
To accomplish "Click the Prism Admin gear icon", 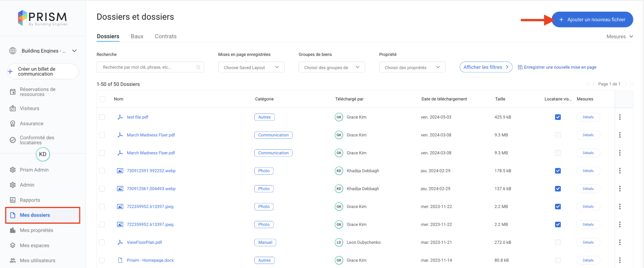I will (x=13, y=170).
